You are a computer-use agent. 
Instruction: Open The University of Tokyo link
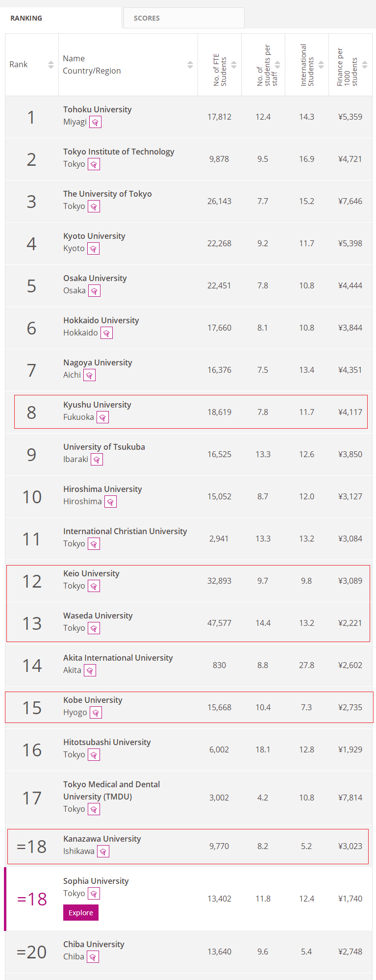[x=107, y=194]
